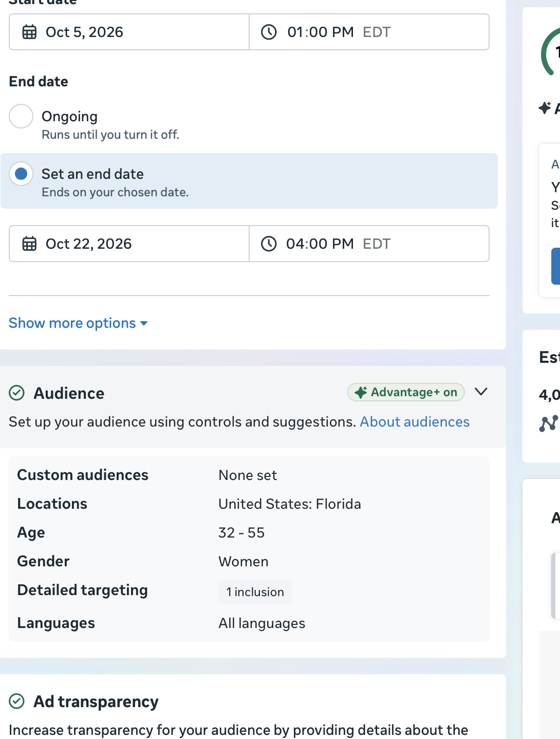Click the Women gender value
The width and height of the screenshot is (560, 739).
click(x=244, y=562)
